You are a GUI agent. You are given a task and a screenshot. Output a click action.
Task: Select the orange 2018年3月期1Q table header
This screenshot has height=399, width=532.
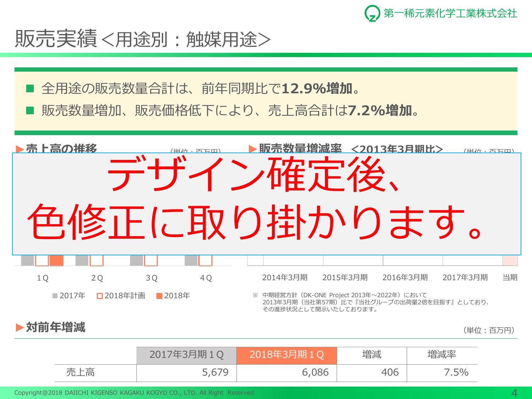[x=287, y=355]
